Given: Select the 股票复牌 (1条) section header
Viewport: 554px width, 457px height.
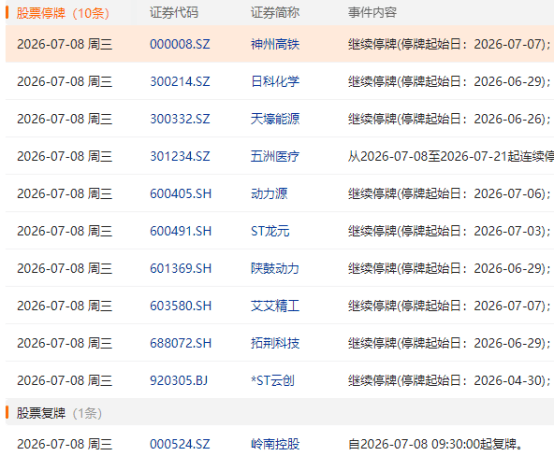Looking at the screenshot, I should [x=59, y=413].
